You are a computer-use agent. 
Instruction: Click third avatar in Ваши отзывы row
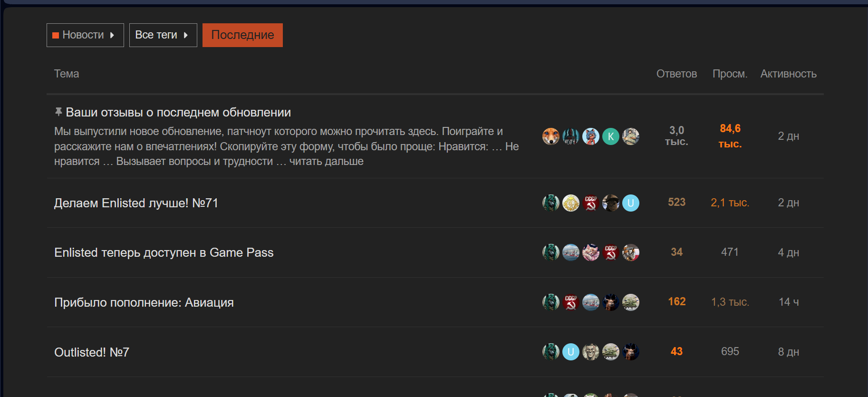[x=591, y=136]
